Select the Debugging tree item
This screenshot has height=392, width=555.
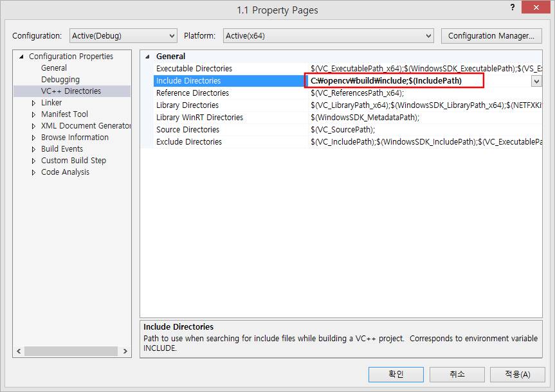60,80
